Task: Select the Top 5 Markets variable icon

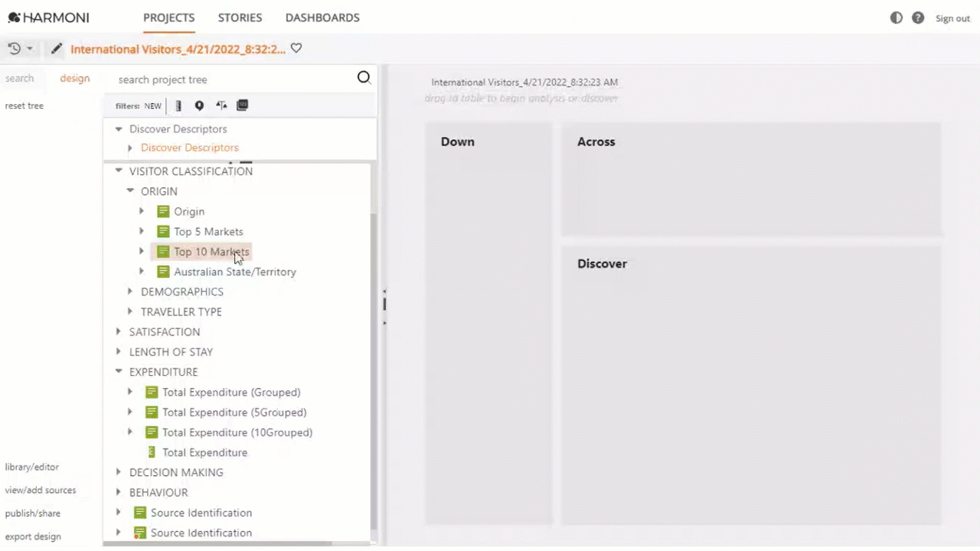Action: click(x=163, y=231)
